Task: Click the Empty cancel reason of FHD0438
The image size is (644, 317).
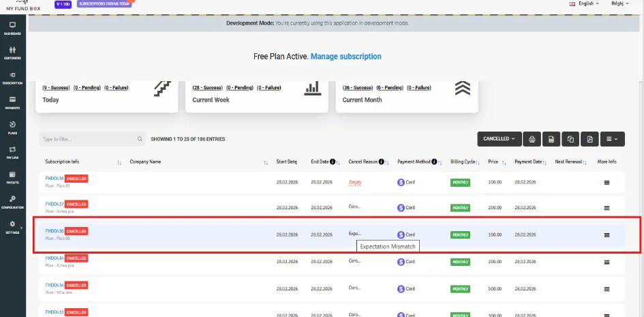Action: click(x=355, y=182)
